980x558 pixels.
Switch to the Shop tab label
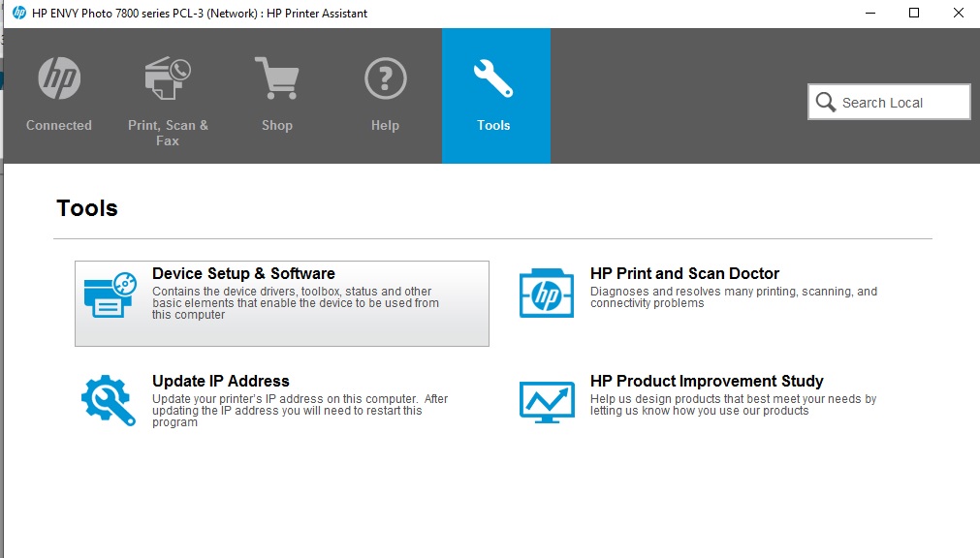[x=277, y=125]
